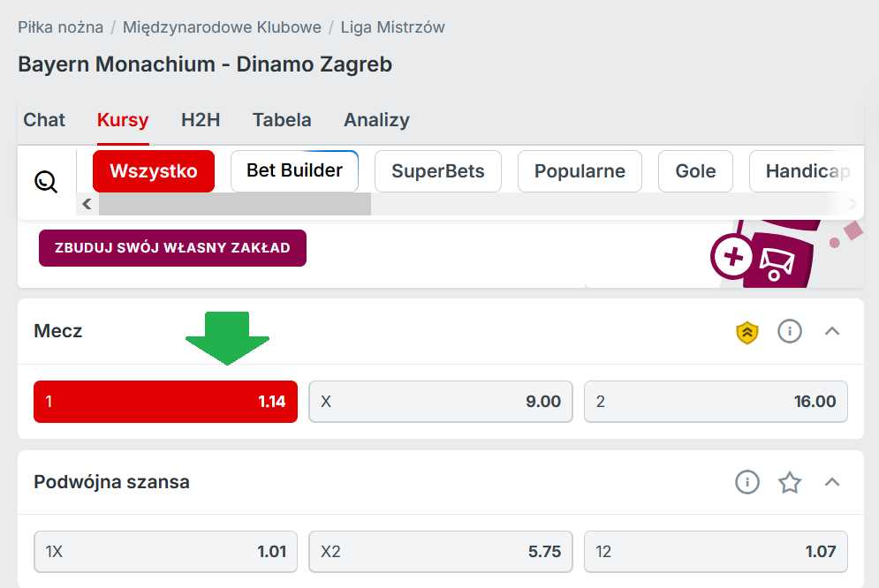This screenshot has width=879, height=588.
Task: Click the search magnifier icon
Action: point(46,182)
